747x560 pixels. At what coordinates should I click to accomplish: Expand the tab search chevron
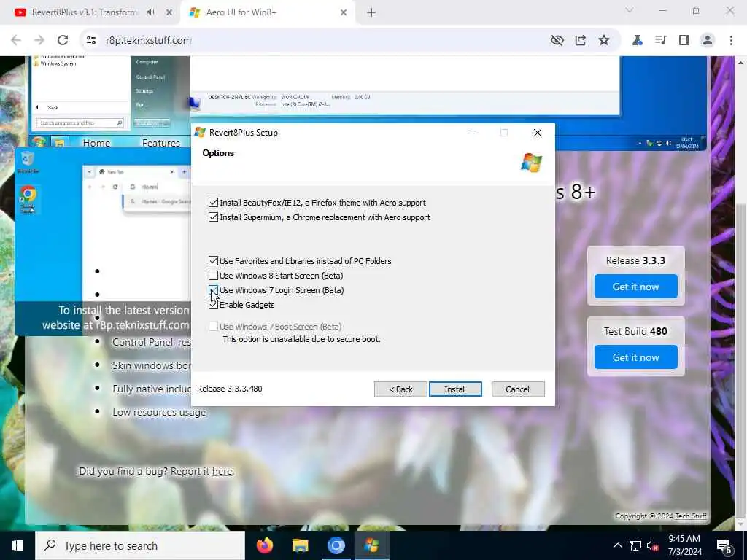click(630, 10)
